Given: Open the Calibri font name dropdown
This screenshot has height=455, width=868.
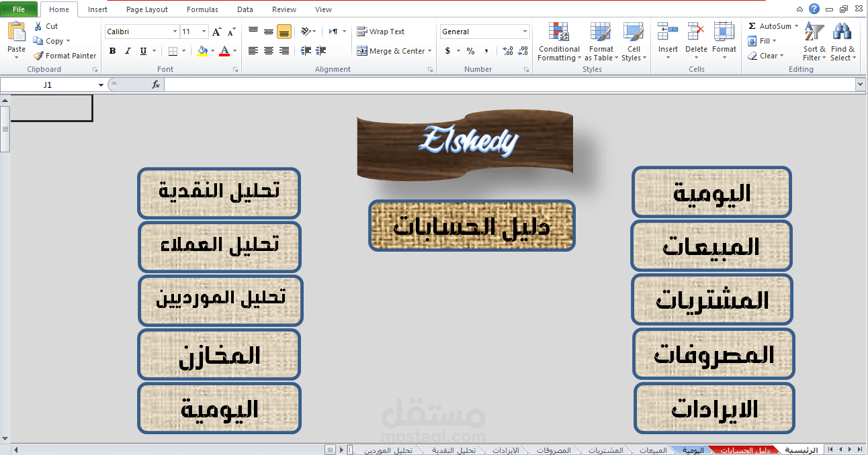Looking at the screenshot, I should tap(175, 32).
